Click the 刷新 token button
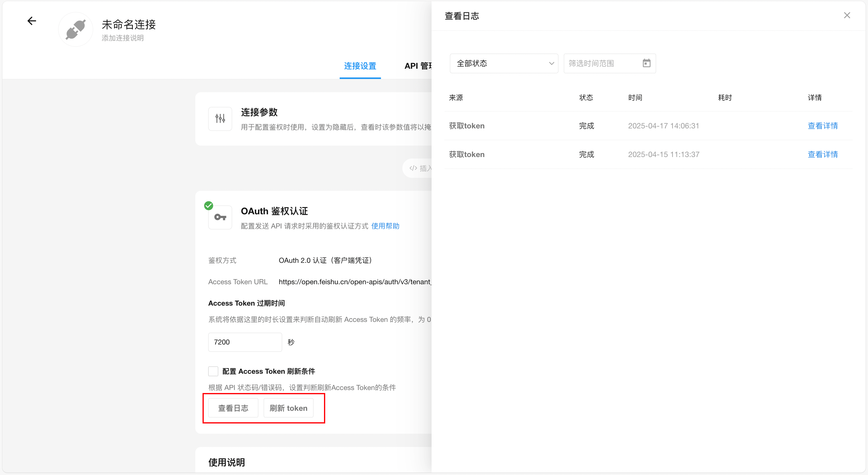Image resolution: width=868 pixels, height=475 pixels. click(288, 408)
